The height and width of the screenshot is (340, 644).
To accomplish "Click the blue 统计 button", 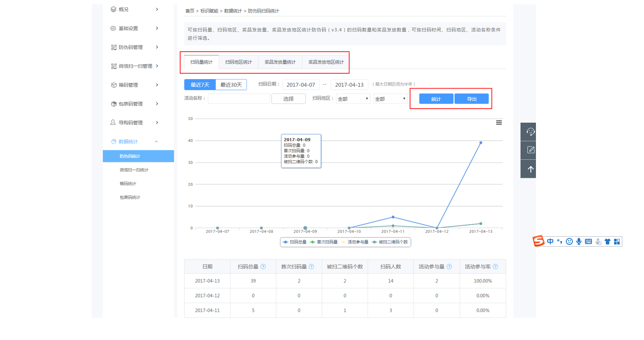I will (436, 99).
